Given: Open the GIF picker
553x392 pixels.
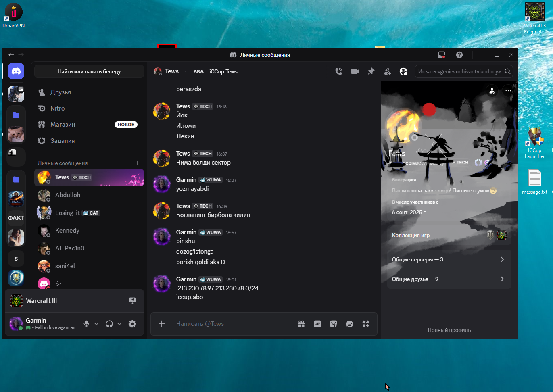Looking at the screenshot, I should 317,324.
